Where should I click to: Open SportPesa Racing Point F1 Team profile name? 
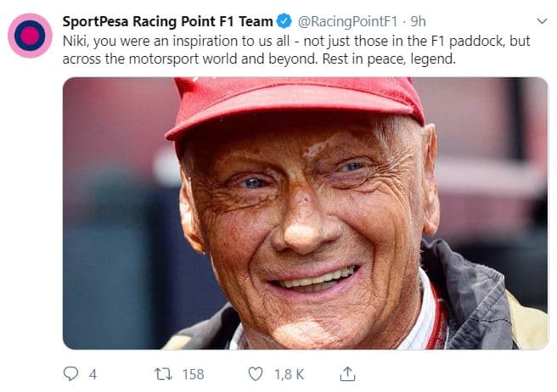click(x=168, y=21)
